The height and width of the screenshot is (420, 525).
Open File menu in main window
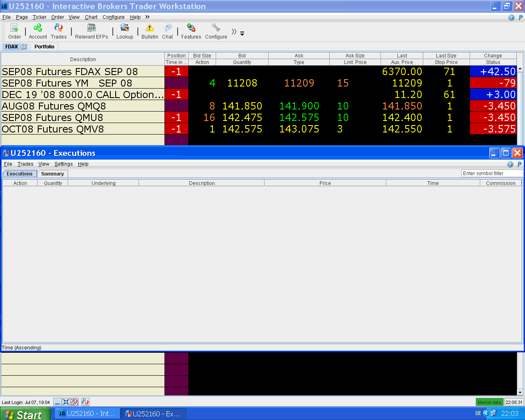(x=6, y=17)
